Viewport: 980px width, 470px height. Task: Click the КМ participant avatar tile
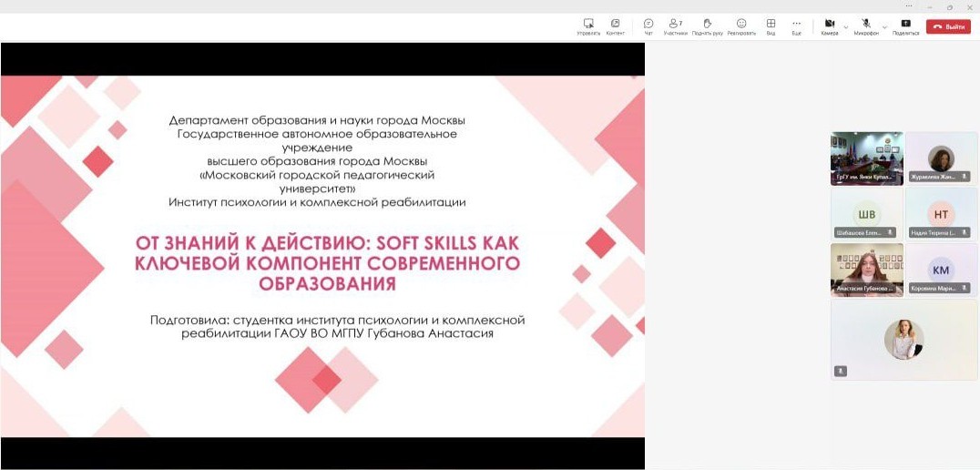click(x=941, y=270)
